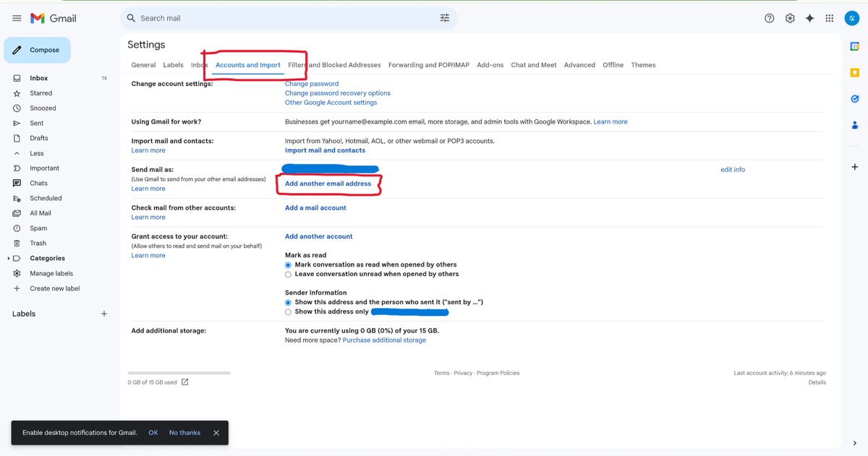This screenshot has height=456, width=868.
Task: Open Gemini sparkle icon
Action: pyautogui.click(x=809, y=18)
